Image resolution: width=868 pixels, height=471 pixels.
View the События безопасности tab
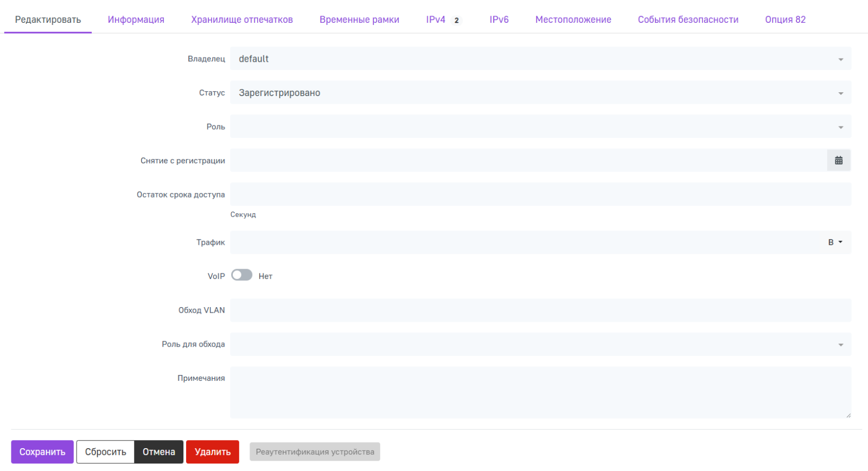click(x=688, y=20)
